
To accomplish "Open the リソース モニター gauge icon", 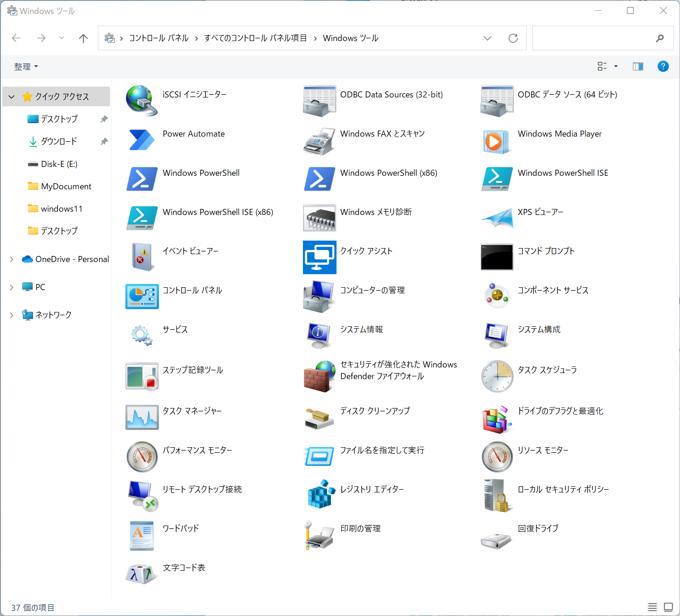I will (497, 457).
